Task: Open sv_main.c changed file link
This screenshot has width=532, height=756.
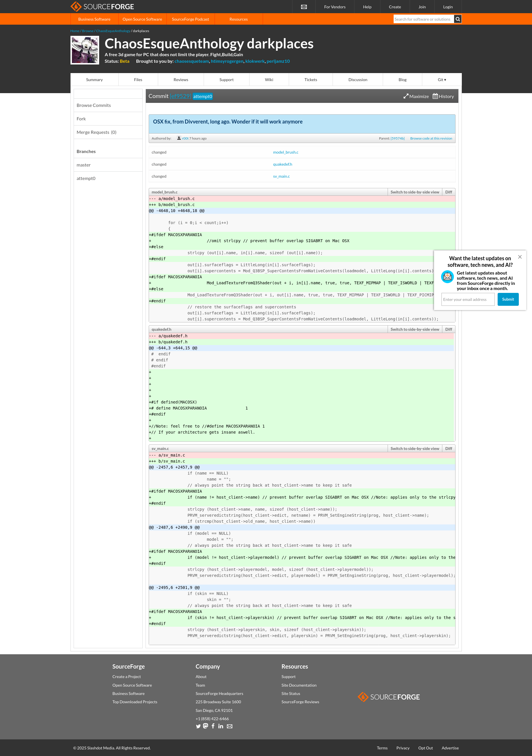Action: coord(281,177)
